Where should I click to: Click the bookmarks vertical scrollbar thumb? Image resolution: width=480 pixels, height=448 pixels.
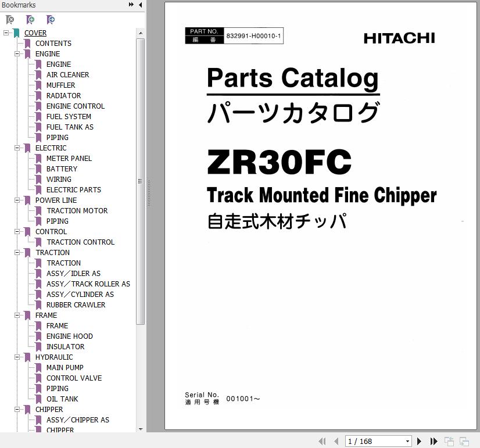(x=141, y=181)
